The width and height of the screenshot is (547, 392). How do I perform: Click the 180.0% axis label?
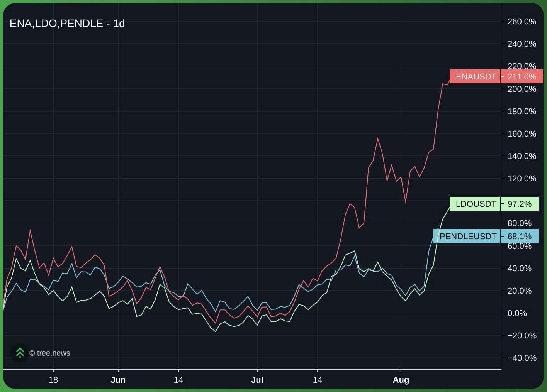click(522, 112)
